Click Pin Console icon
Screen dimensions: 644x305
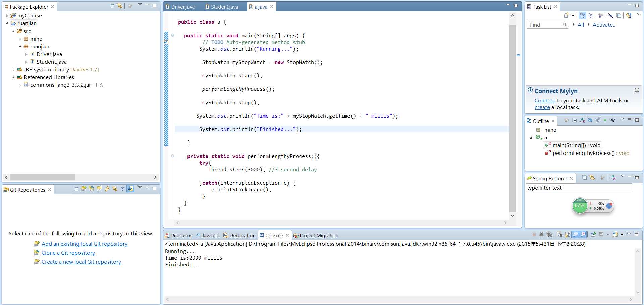point(593,234)
